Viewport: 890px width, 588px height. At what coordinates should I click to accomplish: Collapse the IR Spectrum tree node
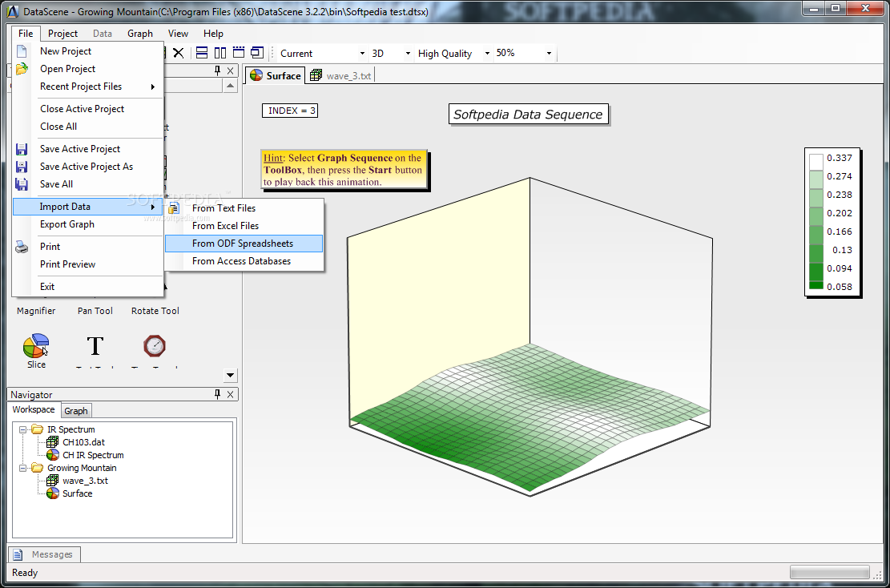pos(22,429)
